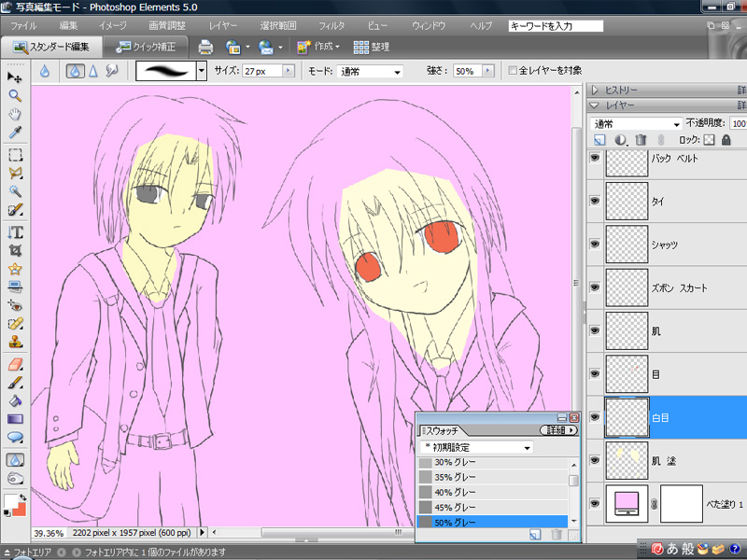The image size is (747, 560).
Task: Open the レイヤー menu in the menu bar
Action: pos(222,26)
